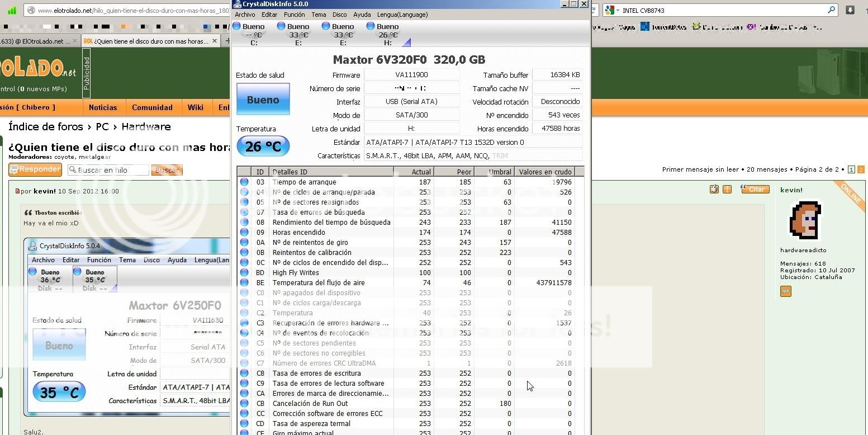Screen dimensions: 868x435
Task: Click the thumbs-up icon on kevin!'s post
Action: point(714,190)
